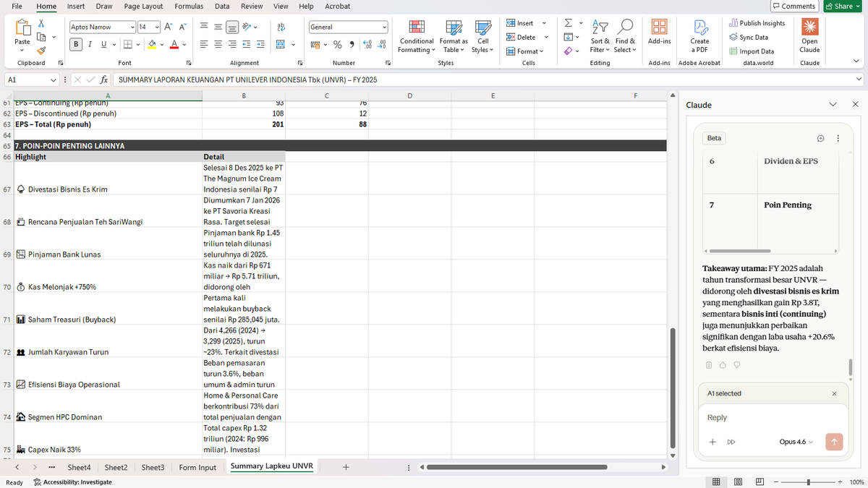Switch to the Form Input sheet tab

[x=197, y=468]
